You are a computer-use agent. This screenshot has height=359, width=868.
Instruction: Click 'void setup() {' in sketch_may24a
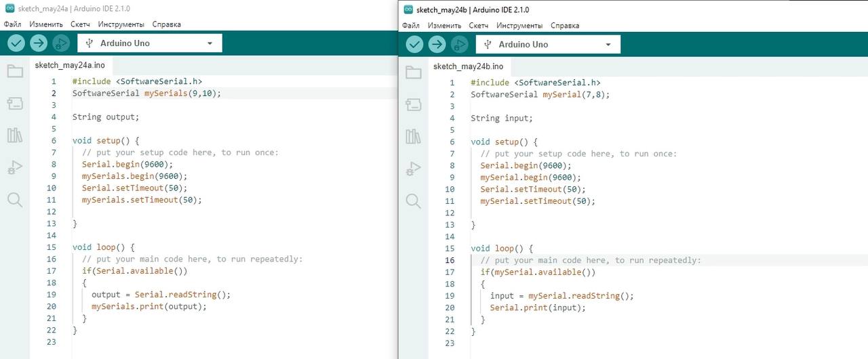click(106, 140)
